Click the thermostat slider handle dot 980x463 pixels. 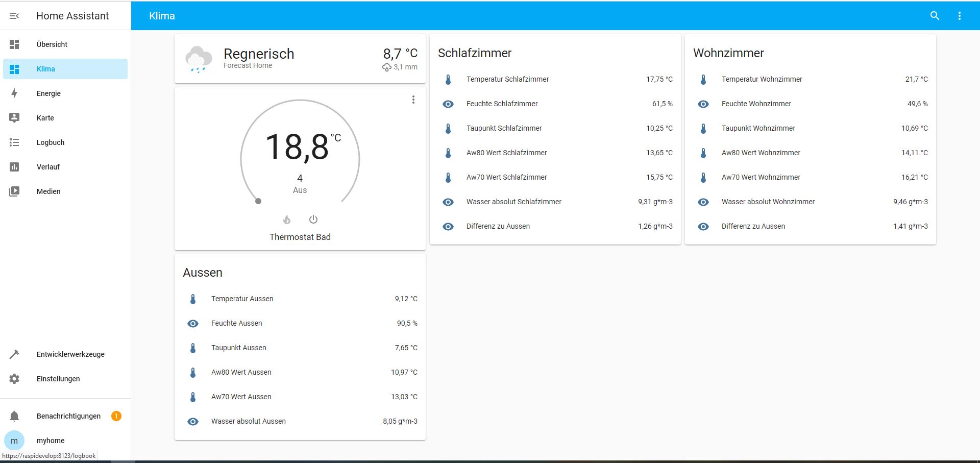pyautogui.click(x=258, y=201)
